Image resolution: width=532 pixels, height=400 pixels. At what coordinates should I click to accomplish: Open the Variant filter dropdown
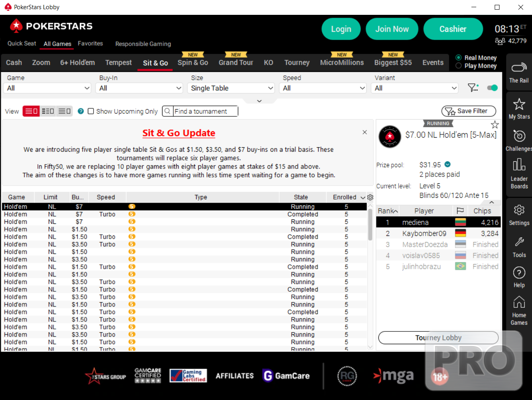414,88
